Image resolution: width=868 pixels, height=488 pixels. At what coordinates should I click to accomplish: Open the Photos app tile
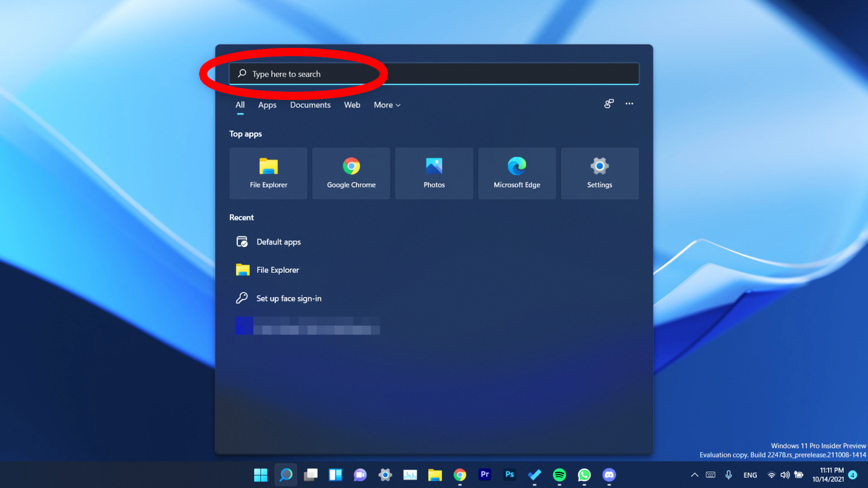coord(434,173)
